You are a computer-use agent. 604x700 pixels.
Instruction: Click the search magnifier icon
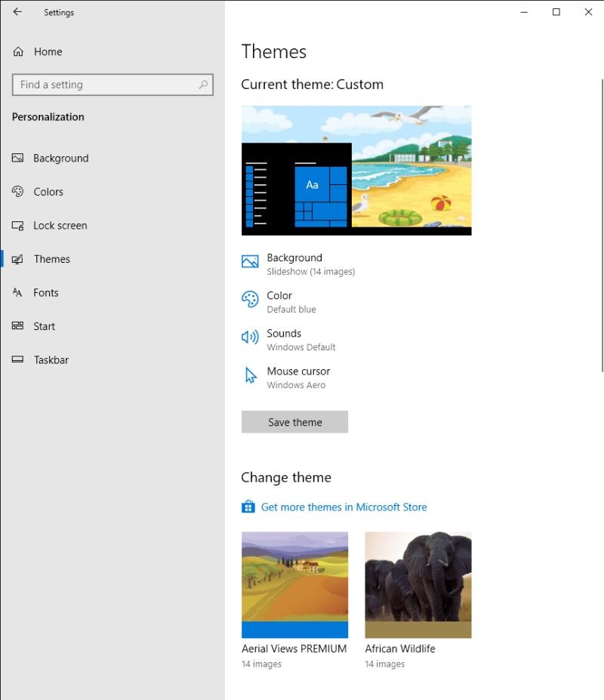pos(203,85)
